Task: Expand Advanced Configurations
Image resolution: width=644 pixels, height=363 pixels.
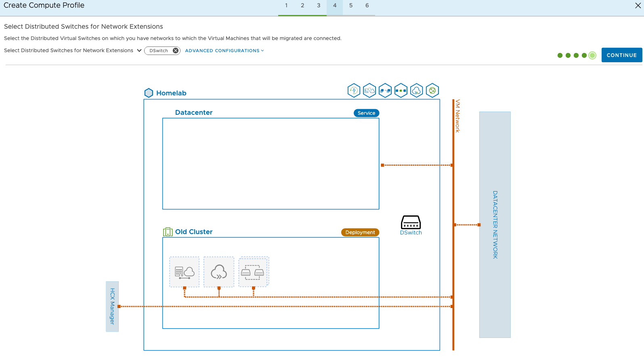Action: 224,51
